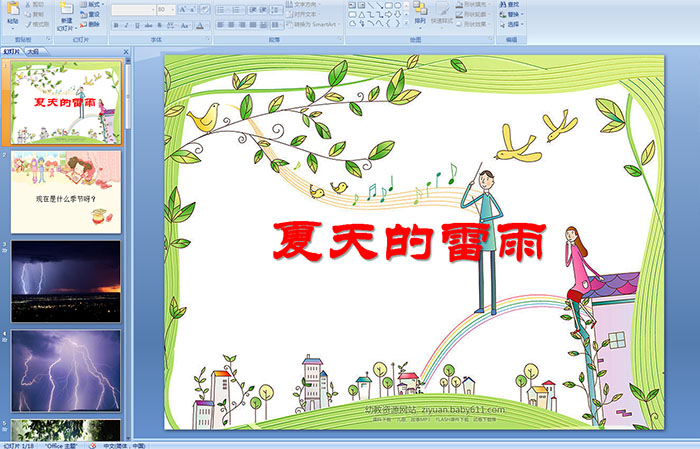Click the Clear Formatting eraser icon

coord(205,9)
